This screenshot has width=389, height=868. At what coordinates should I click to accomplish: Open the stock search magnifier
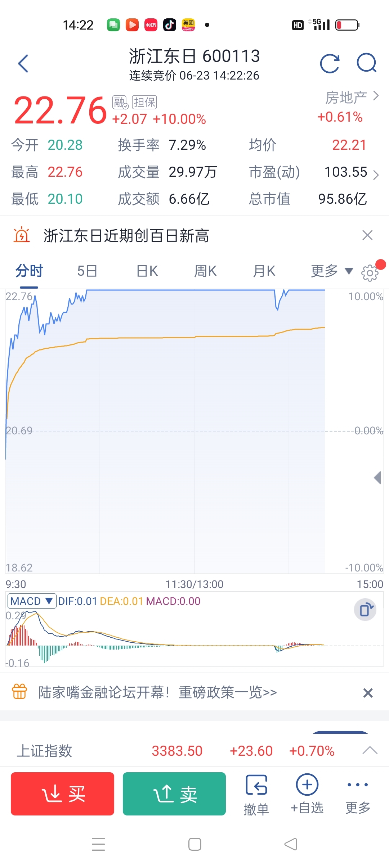(x=367, y=63)
